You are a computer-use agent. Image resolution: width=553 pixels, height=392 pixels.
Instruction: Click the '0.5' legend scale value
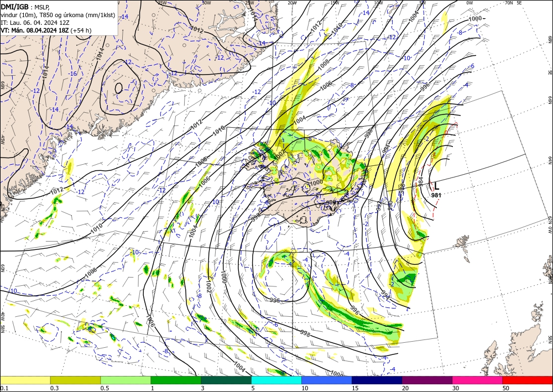click(x=105, y=388)
